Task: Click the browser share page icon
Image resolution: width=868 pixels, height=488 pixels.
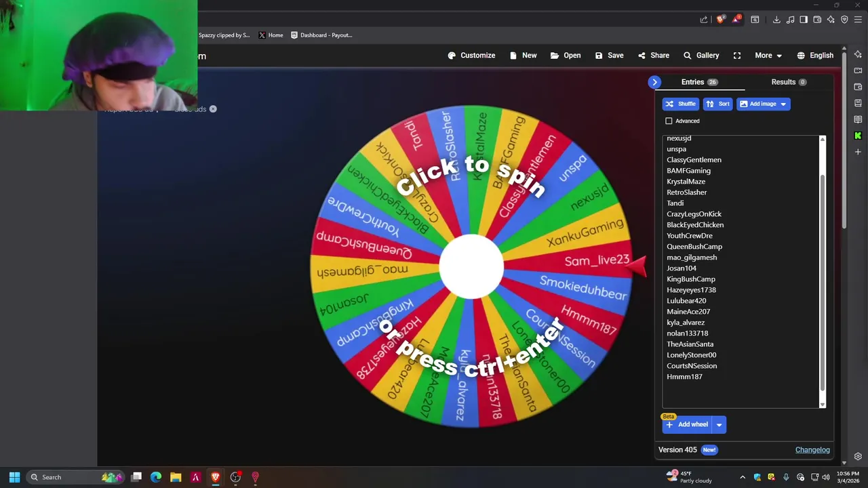Action: point(704,20)
